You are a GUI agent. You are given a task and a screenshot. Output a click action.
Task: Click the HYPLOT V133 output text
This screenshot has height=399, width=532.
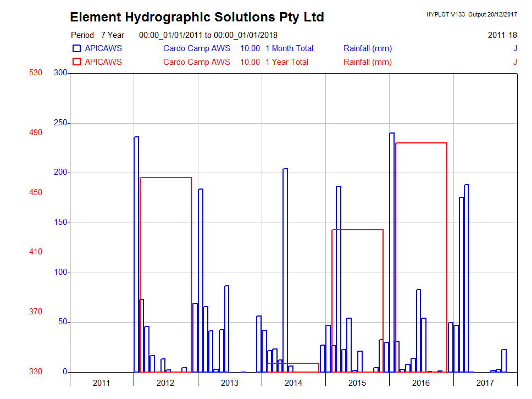click(471, 14)
